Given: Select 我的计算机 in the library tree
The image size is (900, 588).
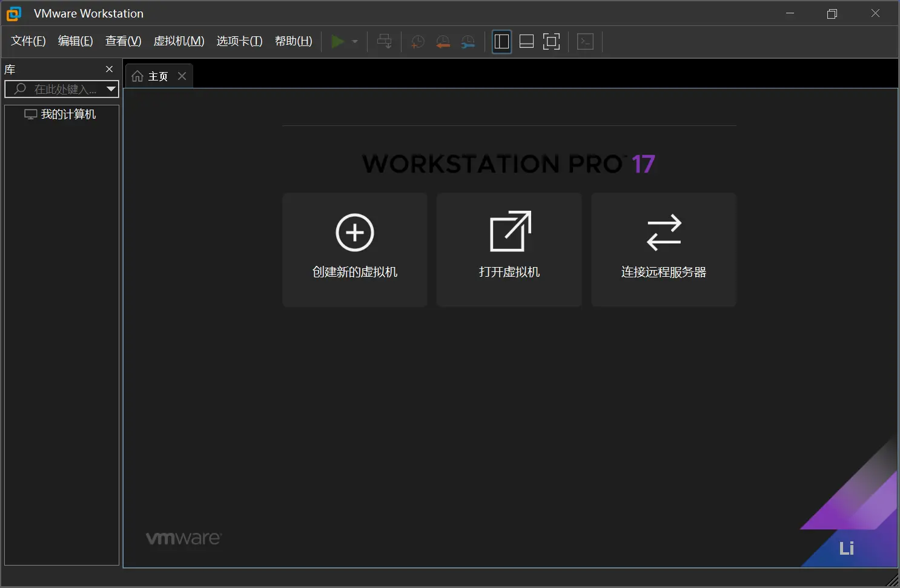Looking at the screenshot, I should click(68, 114).
